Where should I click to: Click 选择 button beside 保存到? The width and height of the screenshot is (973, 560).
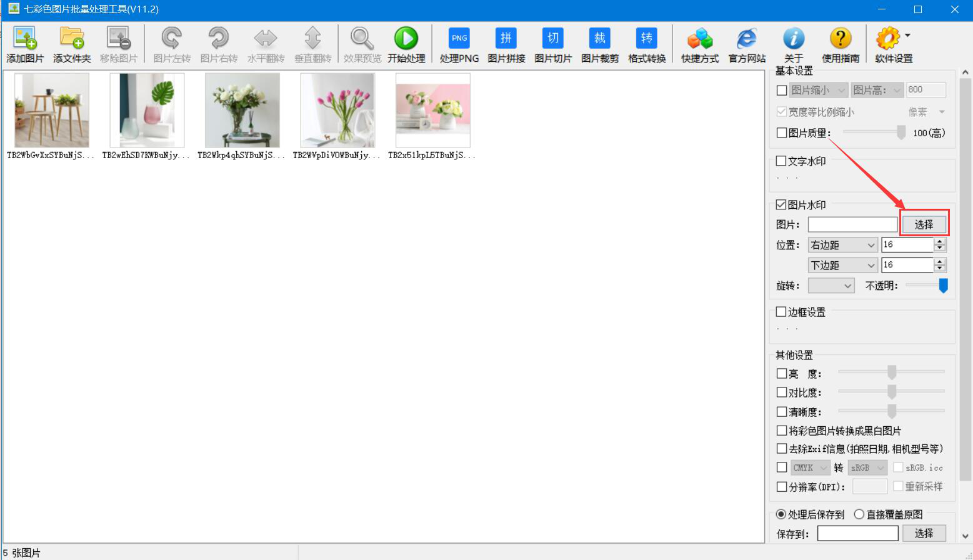(x=924, y=533)
